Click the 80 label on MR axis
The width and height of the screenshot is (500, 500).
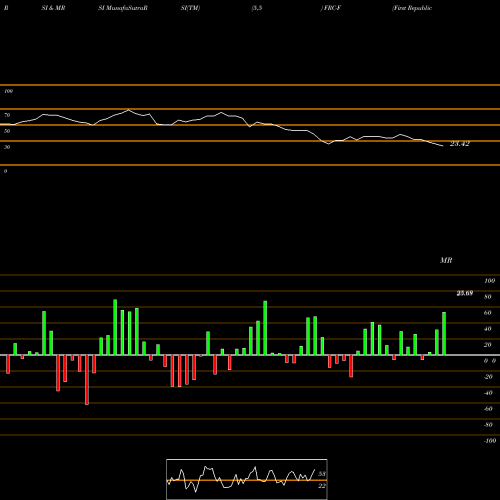coord(488,297)
